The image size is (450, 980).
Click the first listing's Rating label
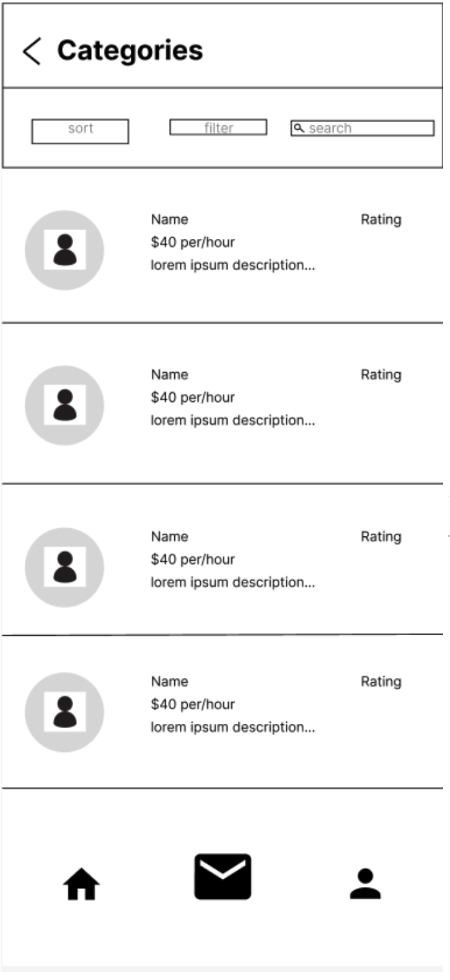[x=381, y=220]
